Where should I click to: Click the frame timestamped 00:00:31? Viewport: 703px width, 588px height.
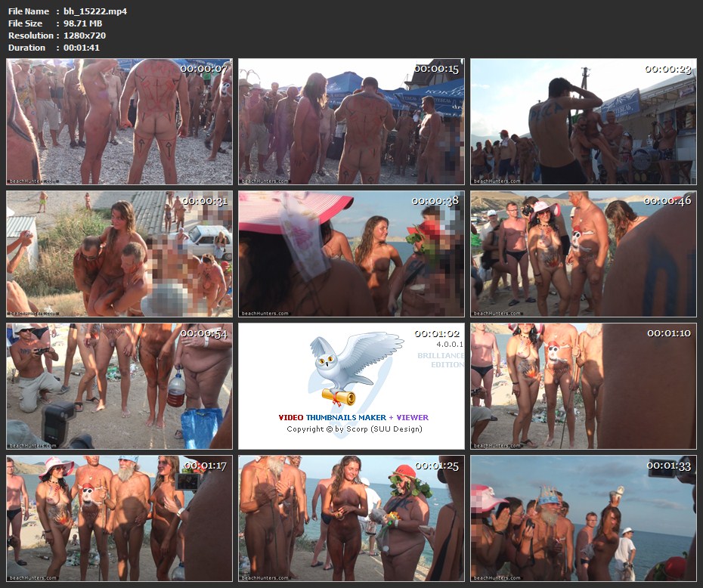(119, 254)
